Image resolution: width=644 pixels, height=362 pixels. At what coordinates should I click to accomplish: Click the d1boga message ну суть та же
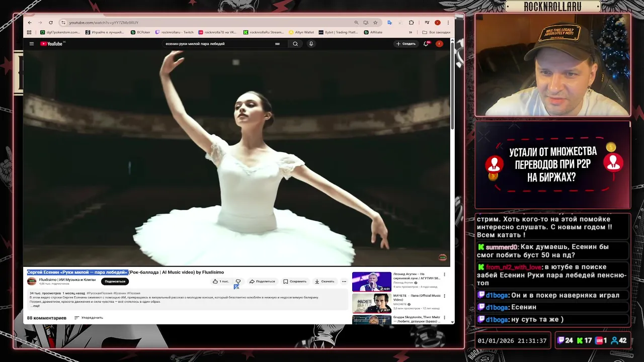click(553, 319)
